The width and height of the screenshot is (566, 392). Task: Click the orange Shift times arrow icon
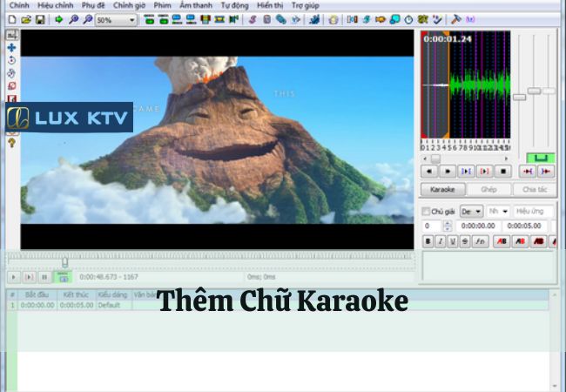coord(381,19)
